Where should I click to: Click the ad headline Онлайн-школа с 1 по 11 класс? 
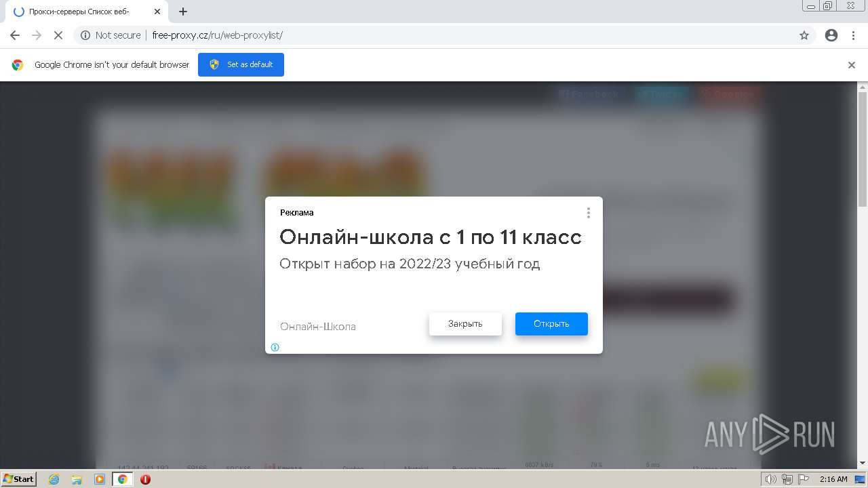click(x=431, y=237)
